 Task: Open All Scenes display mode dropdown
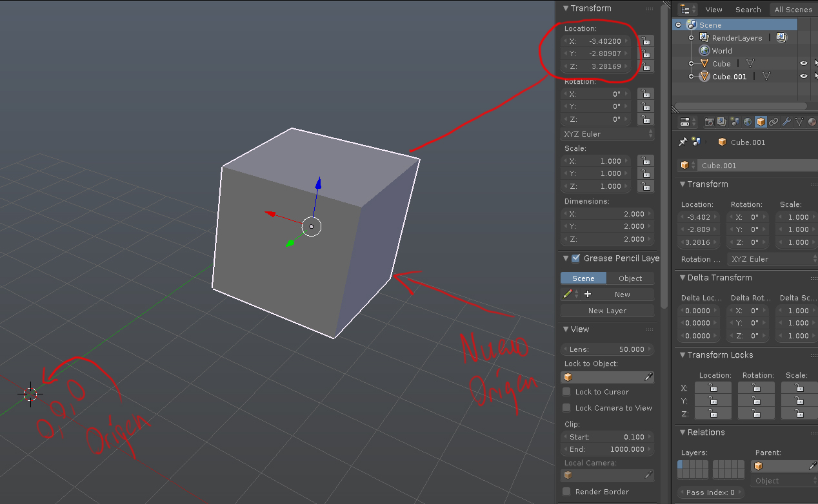click(x=793, y=10)
